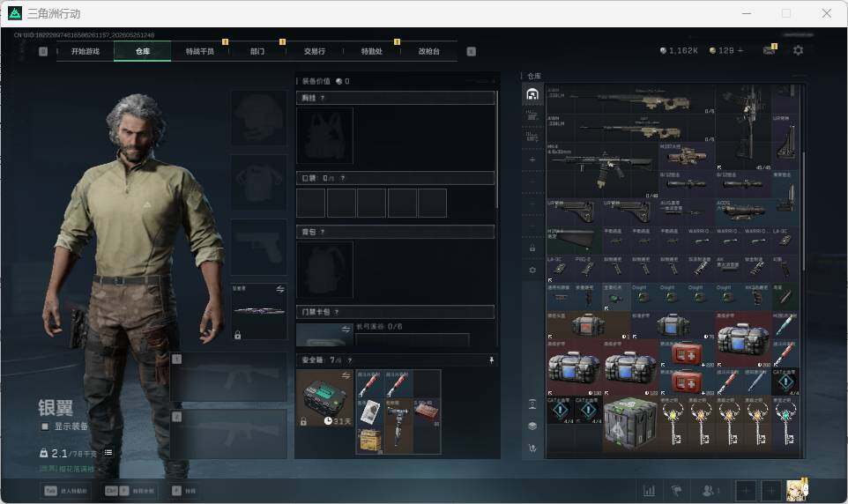The image size is (848, 504).
Task: Click the help icon next to 门禁卡包
Action: pos(337,312)
